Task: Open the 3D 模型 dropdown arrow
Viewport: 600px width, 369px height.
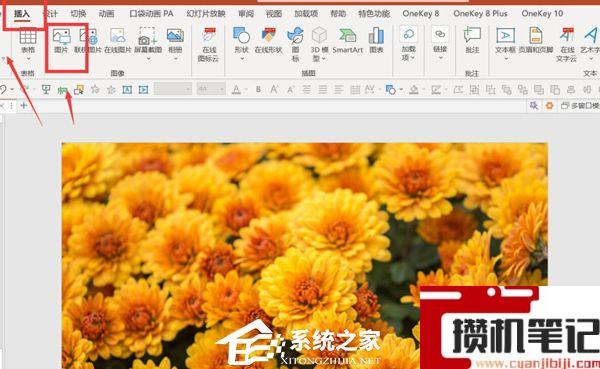Action: (x=323, y=59)
